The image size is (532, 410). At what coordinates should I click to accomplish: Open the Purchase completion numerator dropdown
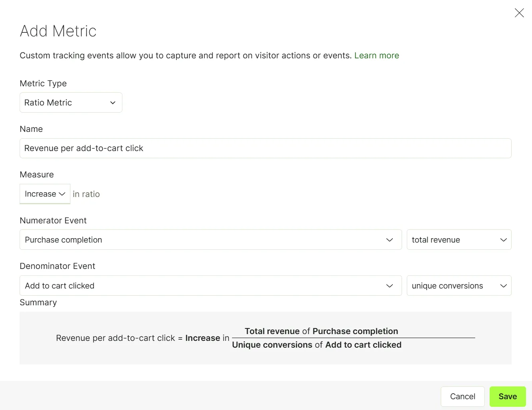click(x=210, y=240)
